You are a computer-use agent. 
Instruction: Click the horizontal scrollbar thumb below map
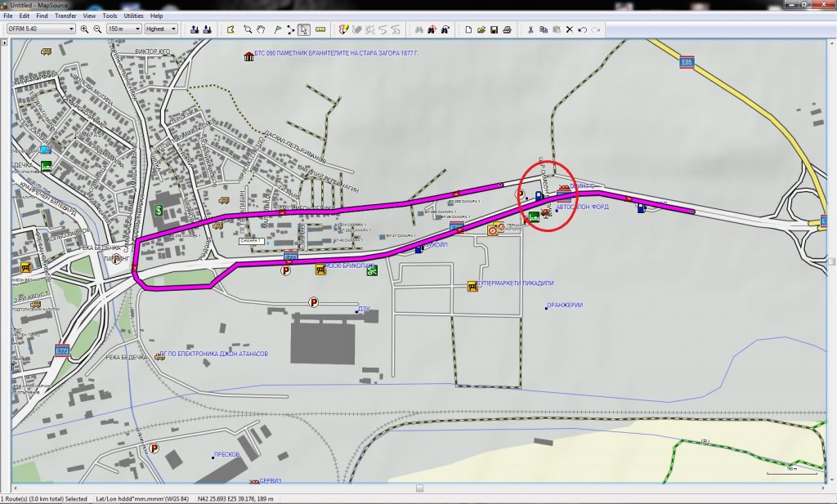(x=419, y=488)
